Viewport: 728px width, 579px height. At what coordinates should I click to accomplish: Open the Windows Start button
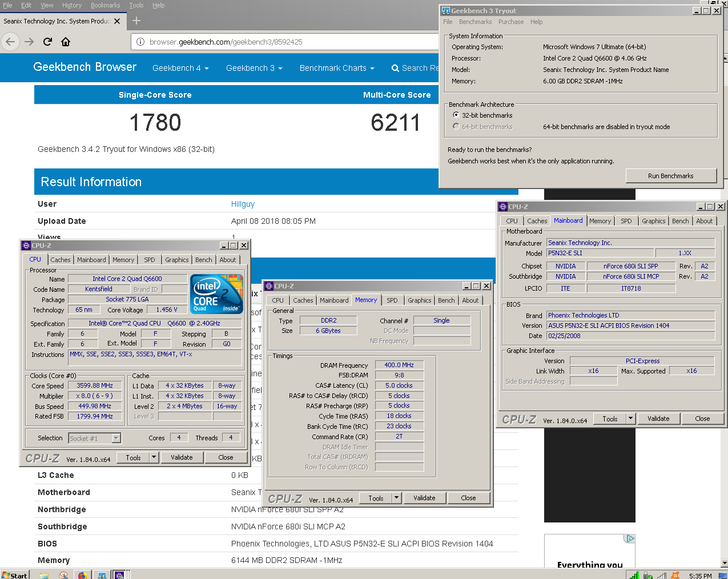(14, 574)
